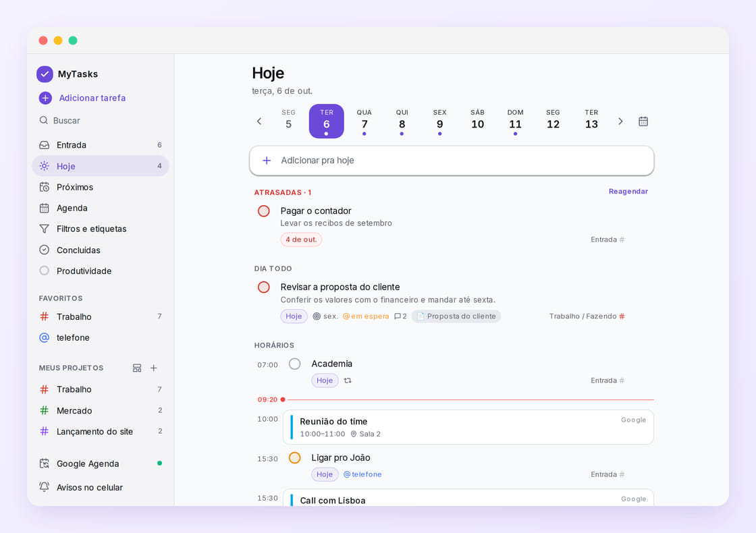The image size is (756, 533).
Task: Open the date picker calendar icon
Action: pos(643,121)
